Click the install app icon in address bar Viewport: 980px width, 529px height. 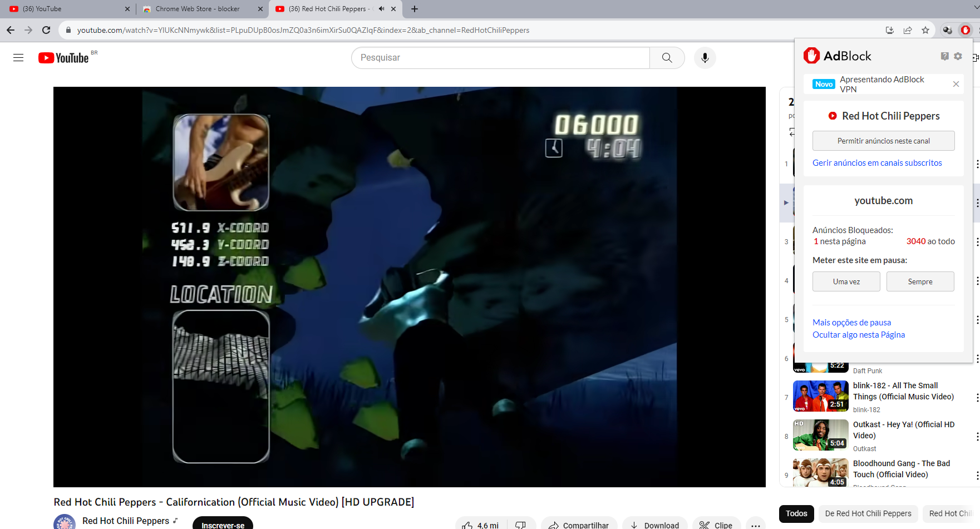tap(890, 30)
